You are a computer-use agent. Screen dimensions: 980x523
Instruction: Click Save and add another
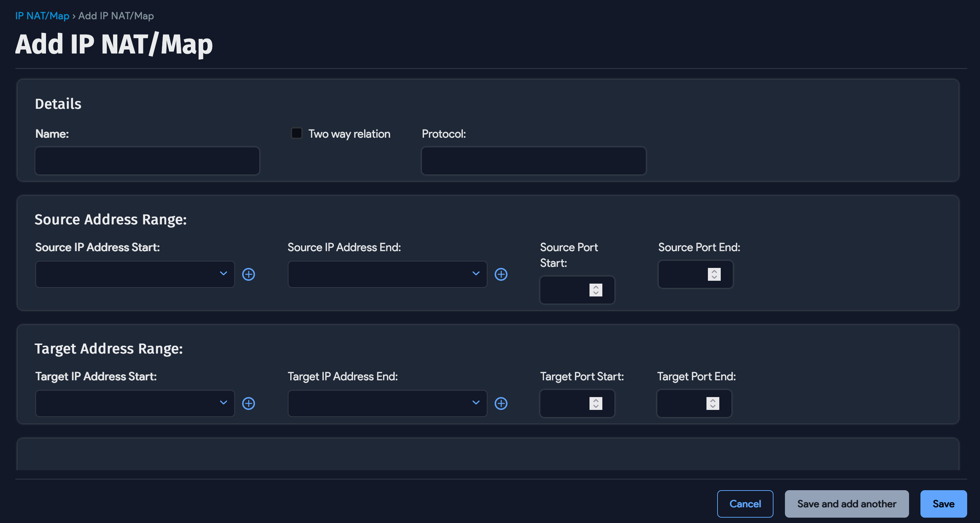coord(847,504)
